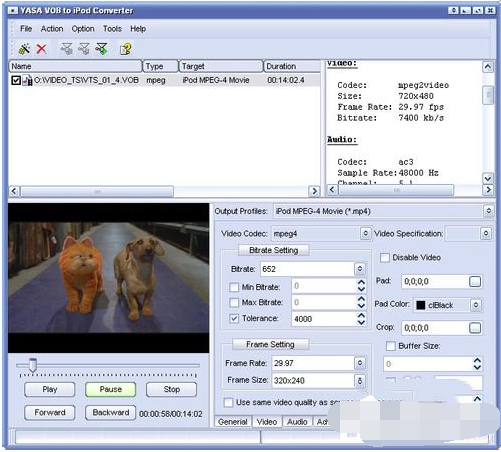Image resolution: width=501 pixels, height=452 pixels.
Task: Click the Pause button
Action: 111,389
